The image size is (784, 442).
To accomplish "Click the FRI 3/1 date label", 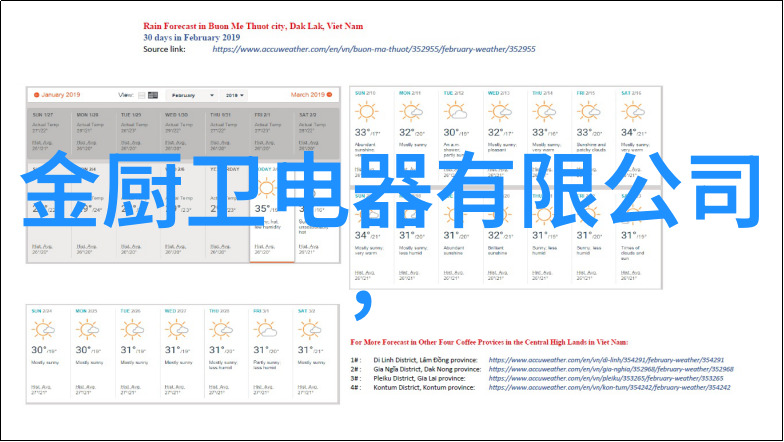I will (261, 311).
